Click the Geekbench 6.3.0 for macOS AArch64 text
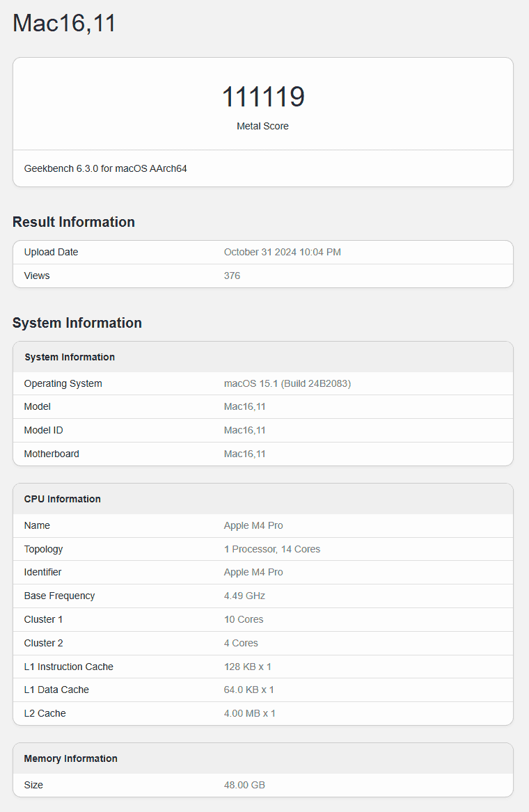The height and width of the screenshot is (812, 529). [x=105, y=168]
